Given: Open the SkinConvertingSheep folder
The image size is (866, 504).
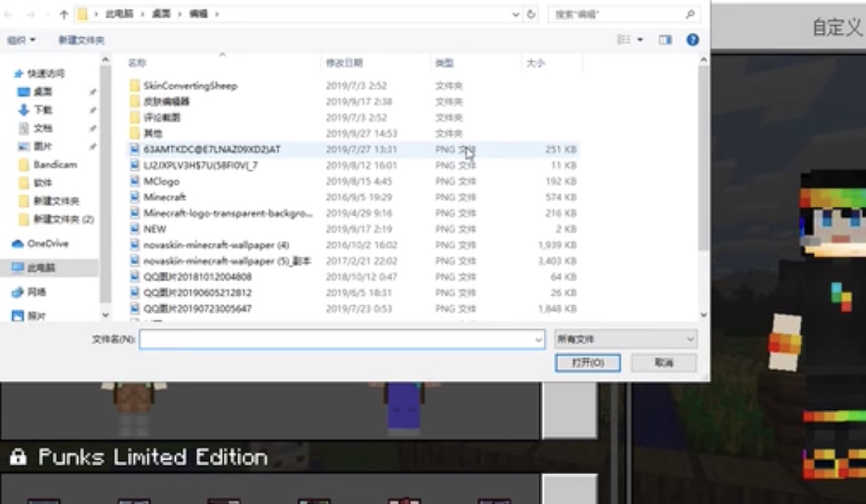Looking at the screenshot, I should point(190,86).
